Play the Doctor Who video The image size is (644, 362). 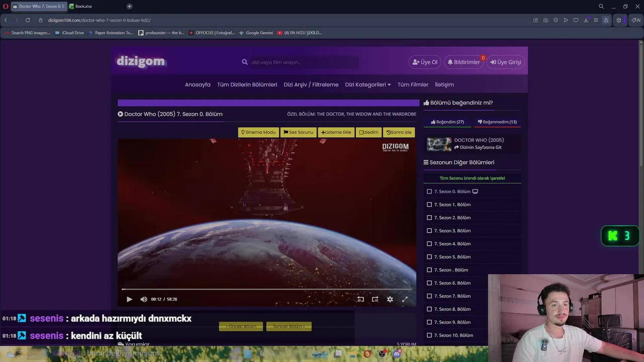pyautogui.click(x=129, y=299)
